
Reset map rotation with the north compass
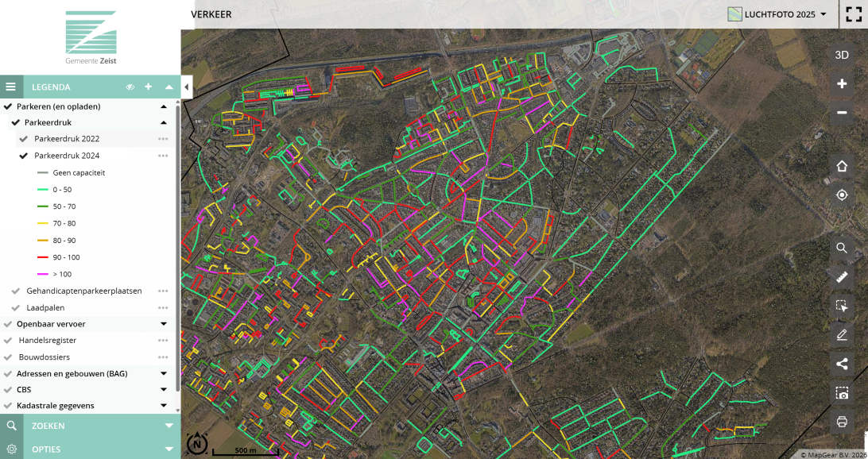[x=198, y=444]
